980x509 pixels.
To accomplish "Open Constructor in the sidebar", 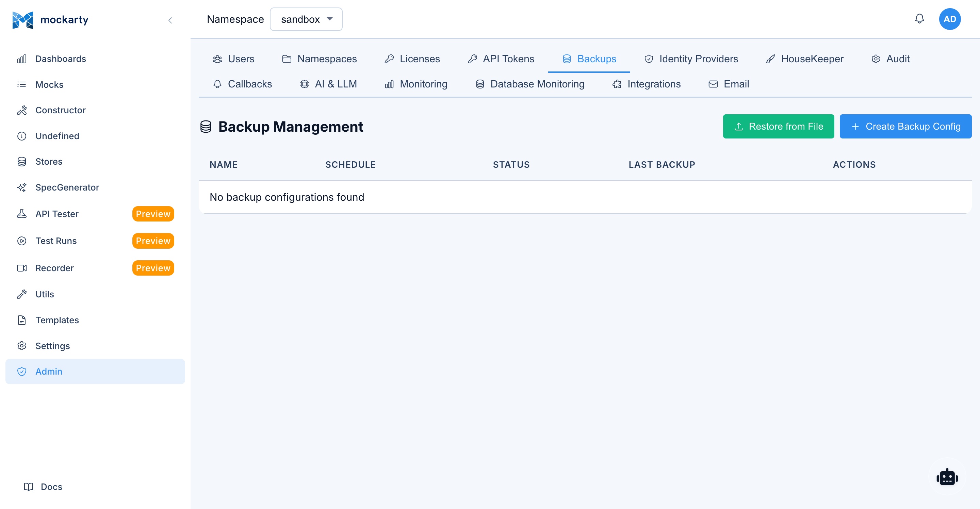I will (95, 110).
